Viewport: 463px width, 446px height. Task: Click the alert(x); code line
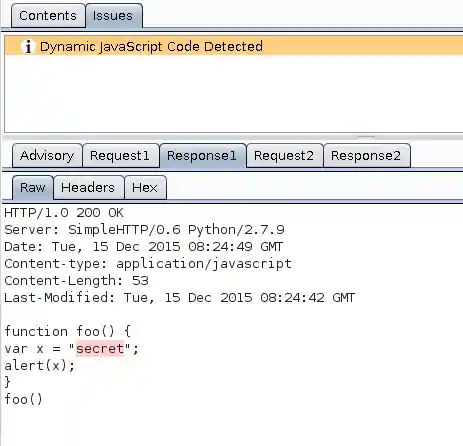pyautogui.click(x=40, y=365)
